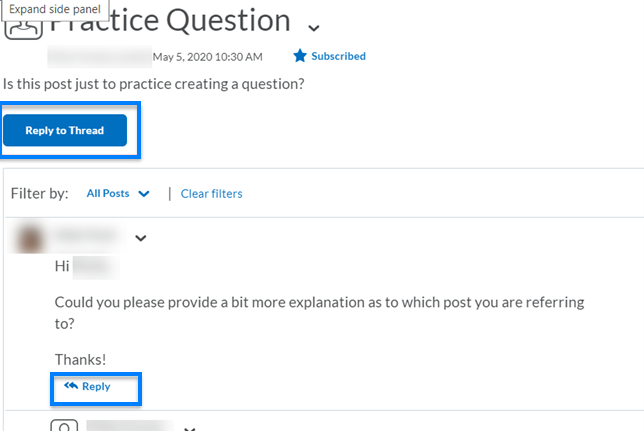The height and width of the screenshot is (431, 644).
Task: Click the second reply's profile icon
Action: click(x=64, y=427)
